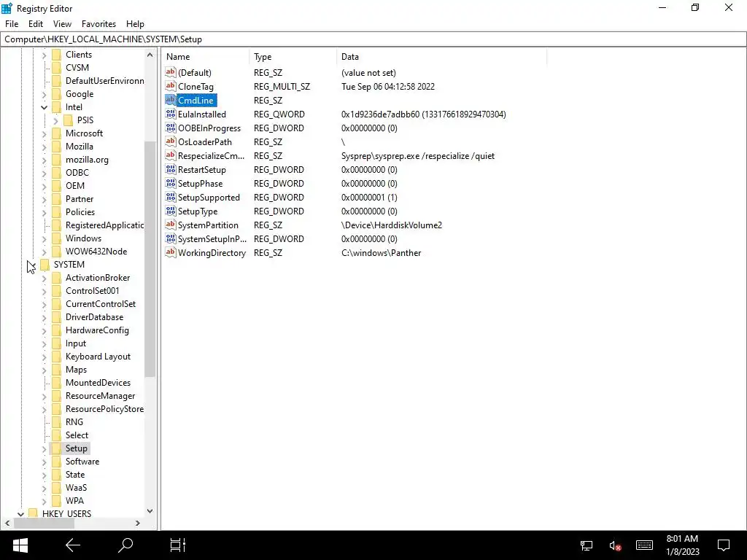Screen dimensions: 747x560
Task: Click the WorkingDirectory string value icon
Action: pyautogui.click(x=171, y=252)
